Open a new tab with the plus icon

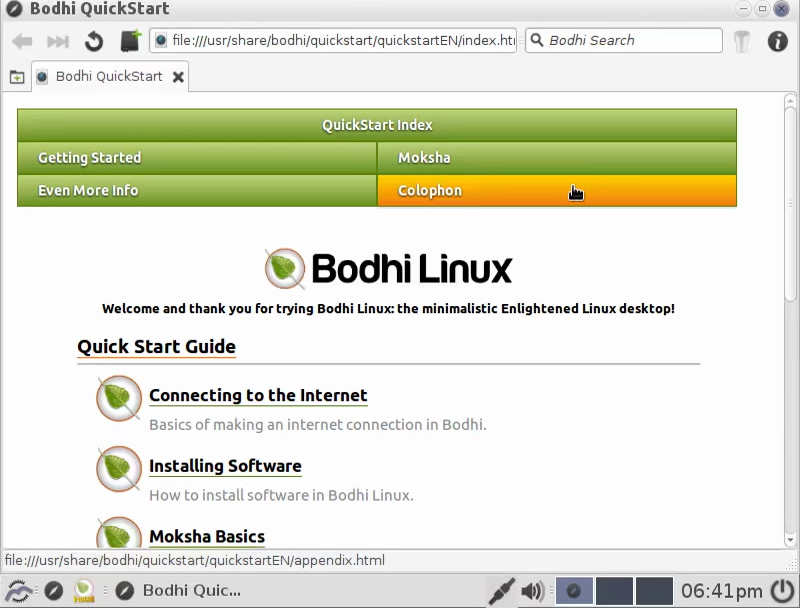coord(17,77)
